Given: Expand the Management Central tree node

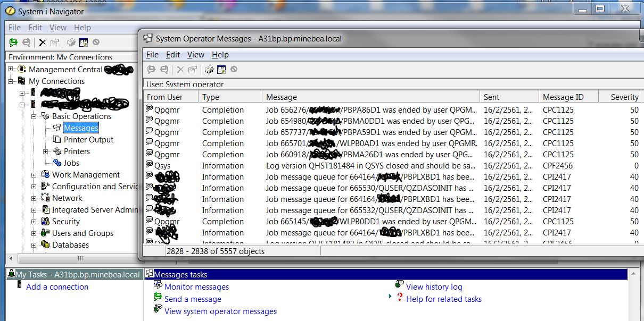Looking at the screenshot, I should click(10, 69).
